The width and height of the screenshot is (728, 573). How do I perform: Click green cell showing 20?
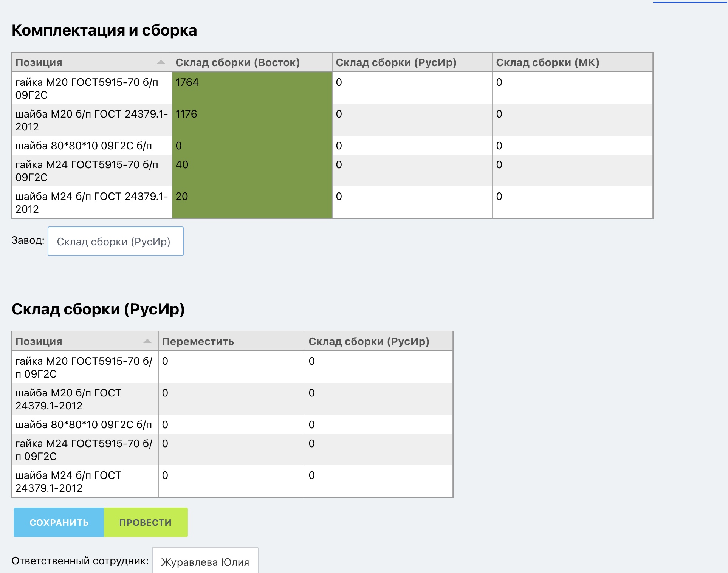coord(252,202)
